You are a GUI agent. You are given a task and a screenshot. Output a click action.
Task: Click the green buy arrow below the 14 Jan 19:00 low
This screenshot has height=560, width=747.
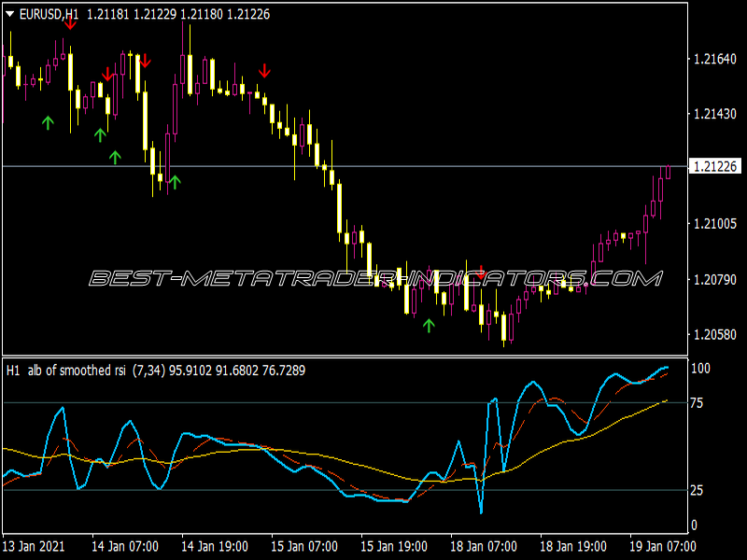click(x=175, y=182)
